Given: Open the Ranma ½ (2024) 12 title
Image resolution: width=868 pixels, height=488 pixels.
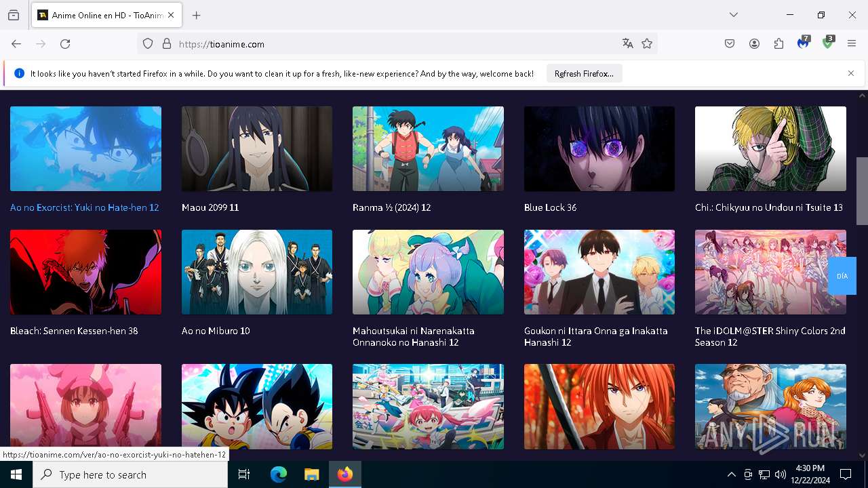Looking at the screenshot, I should point(392,207).
